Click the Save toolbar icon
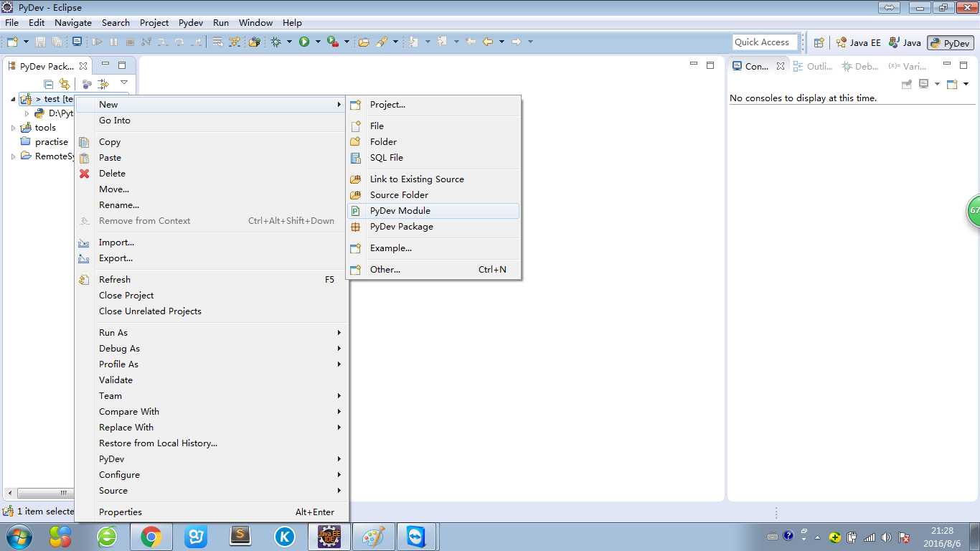The height and width of the screenshot is (551, 980). [x=40, y=42]
